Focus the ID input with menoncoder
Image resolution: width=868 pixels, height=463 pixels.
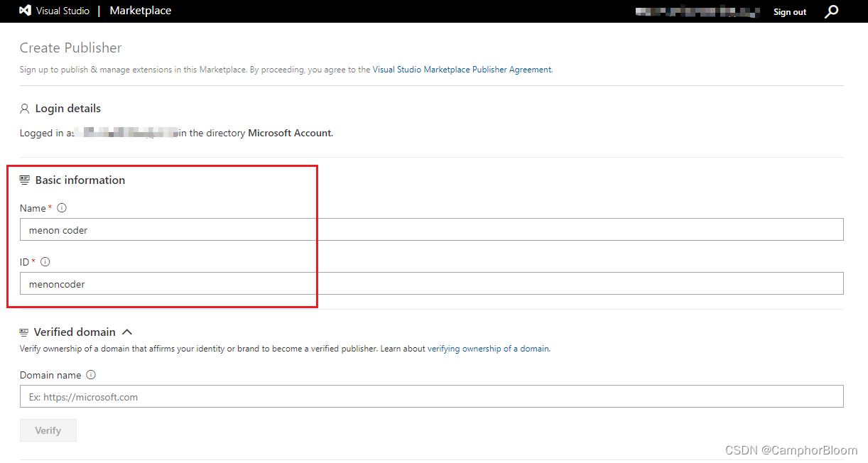tap(432, 284)
